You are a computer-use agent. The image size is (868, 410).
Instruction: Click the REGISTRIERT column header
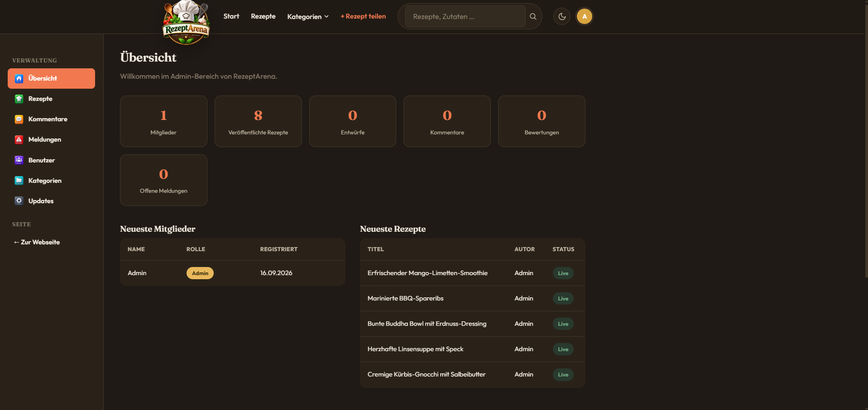(x=279, y=249)
